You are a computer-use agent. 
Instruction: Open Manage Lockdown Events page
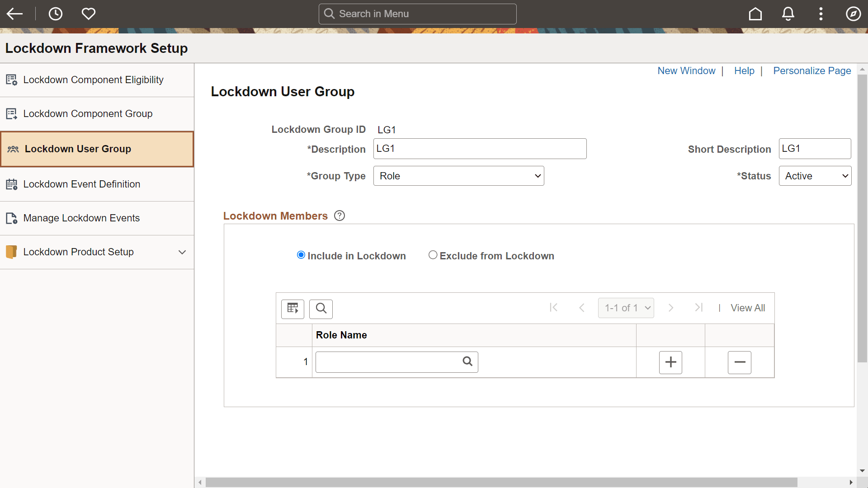click(82, 218)
